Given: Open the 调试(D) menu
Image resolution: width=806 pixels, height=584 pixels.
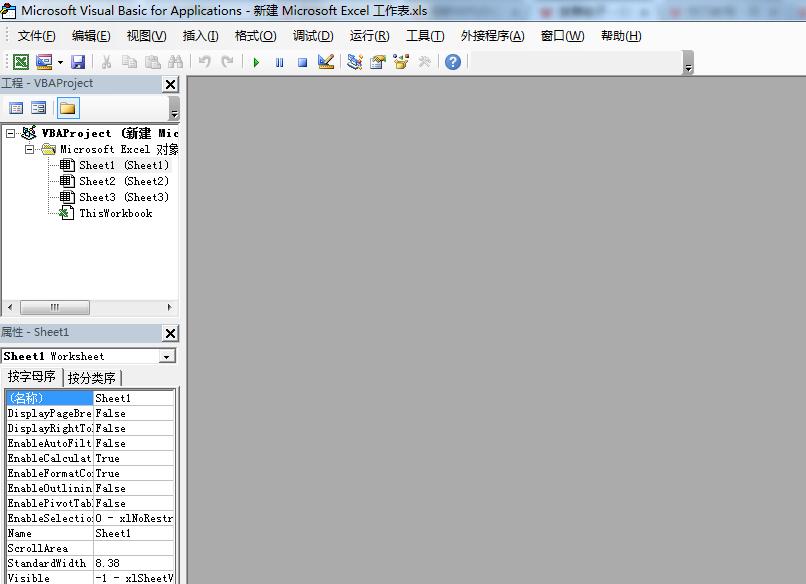Looking at the screenshot, I should 312,36.
